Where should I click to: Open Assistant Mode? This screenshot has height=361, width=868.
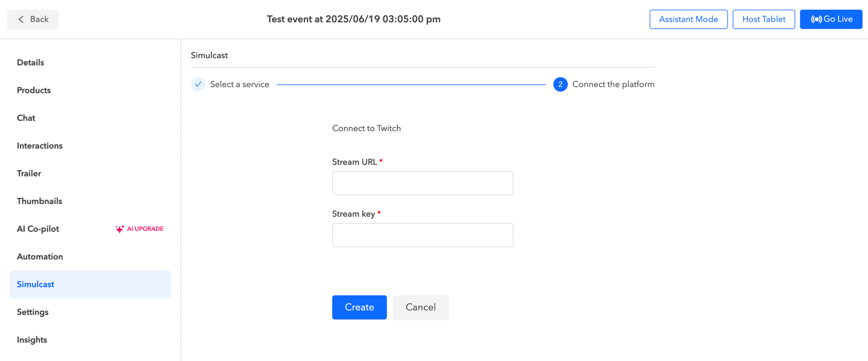coord(688,19)
